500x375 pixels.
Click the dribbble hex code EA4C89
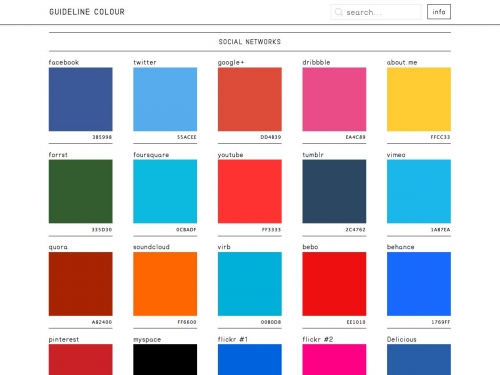[x=355, y=137]
